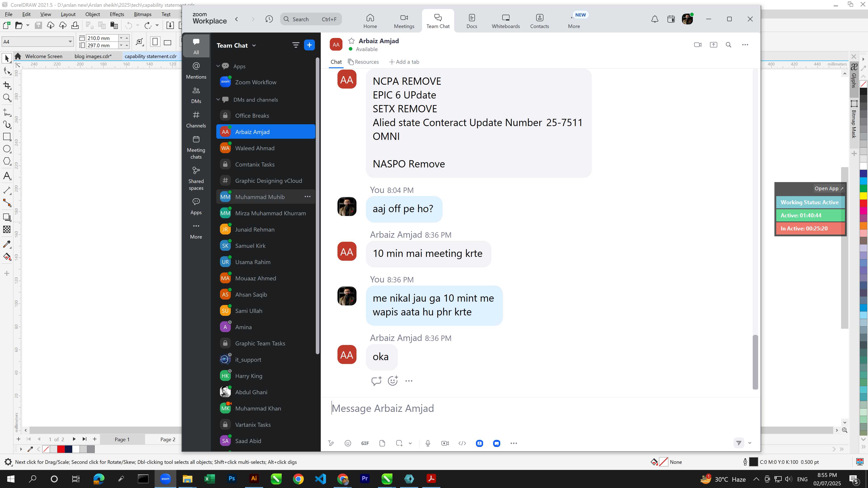Open the text formatting pen icon
This screenshot has width=868, height=488.
331,443
